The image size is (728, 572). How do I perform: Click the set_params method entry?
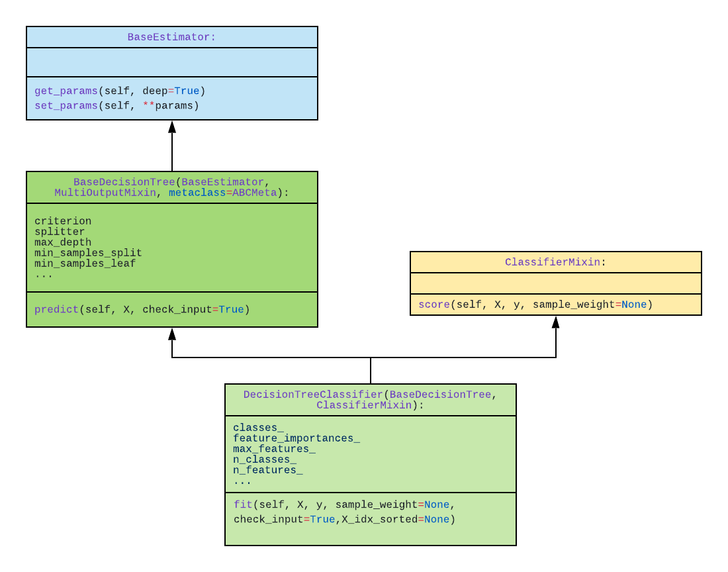pos(116,105)
